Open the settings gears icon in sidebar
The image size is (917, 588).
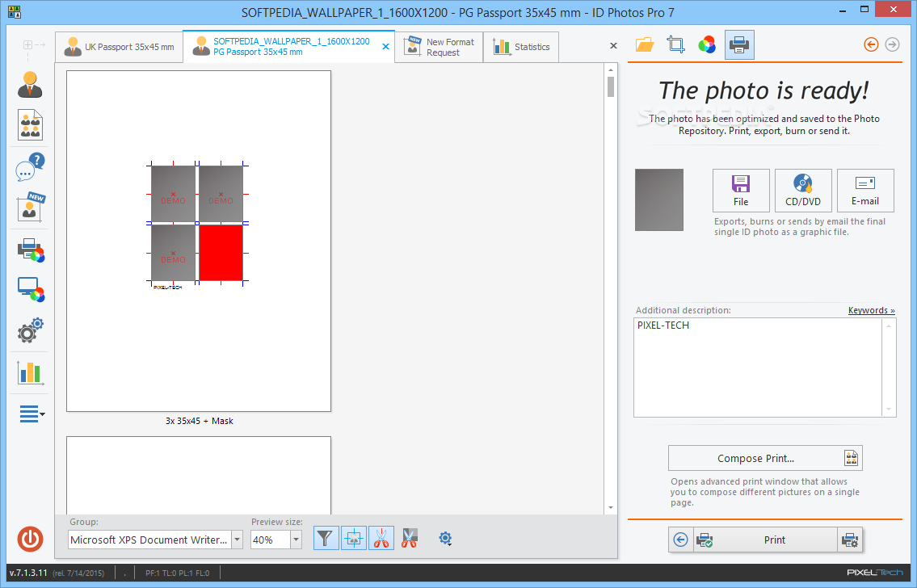click(31, 330)
